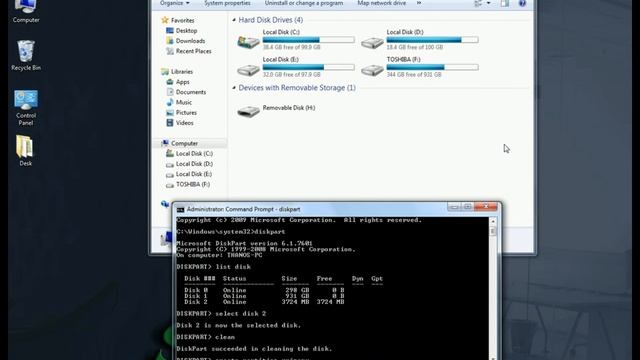Click the Explorer help icon
640x360 pixels.
(x=522, y=3)
